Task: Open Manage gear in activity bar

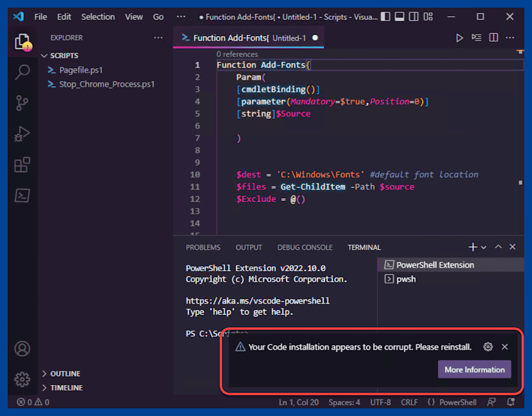Action: pyautogui.click(x=22, y=379)
